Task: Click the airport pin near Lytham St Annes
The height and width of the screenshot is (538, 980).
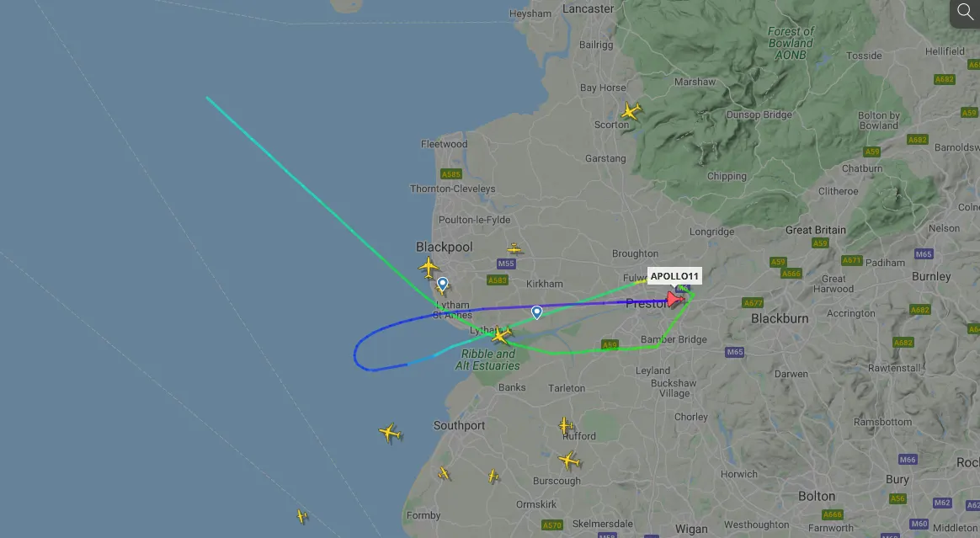Action: (x=443, y=285)
